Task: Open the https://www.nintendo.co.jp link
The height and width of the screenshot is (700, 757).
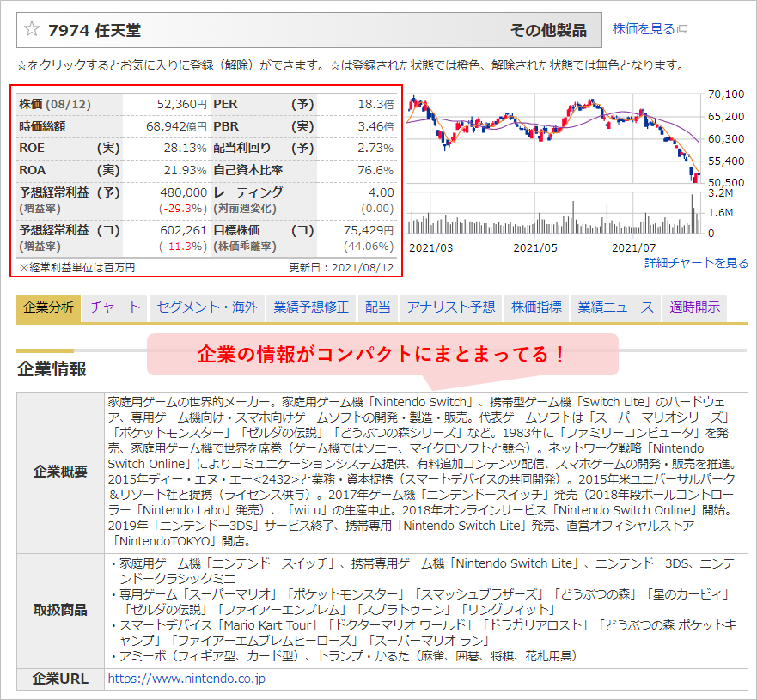Action: 186,679
